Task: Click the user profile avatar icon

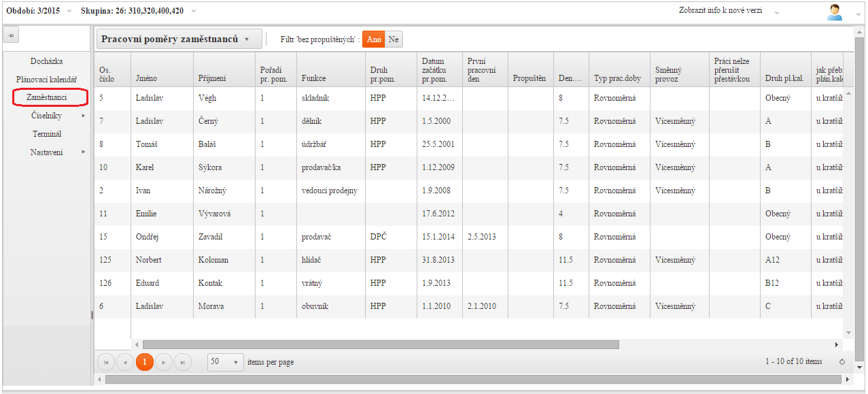Action: pos(835,12)
